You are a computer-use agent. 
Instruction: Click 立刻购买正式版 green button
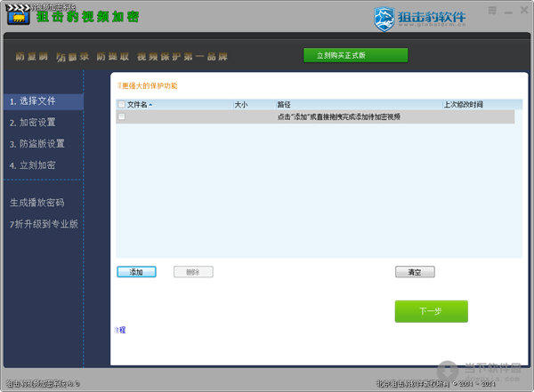pos(355,55)
